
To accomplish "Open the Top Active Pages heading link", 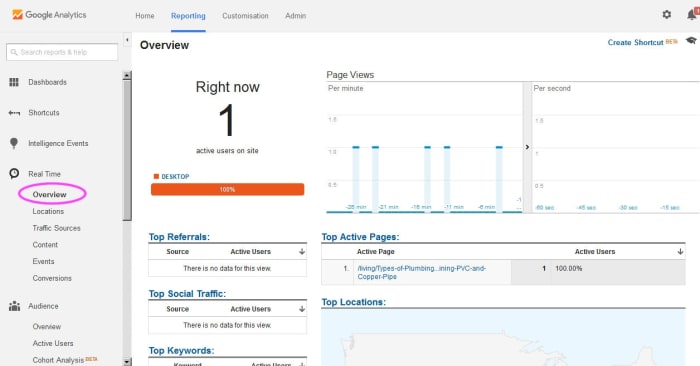I will coord(360,237).
